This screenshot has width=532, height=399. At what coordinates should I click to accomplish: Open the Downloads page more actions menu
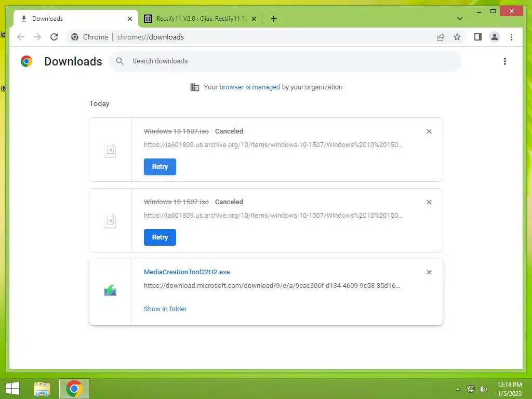pyautogui.click(x=505, y=61)
